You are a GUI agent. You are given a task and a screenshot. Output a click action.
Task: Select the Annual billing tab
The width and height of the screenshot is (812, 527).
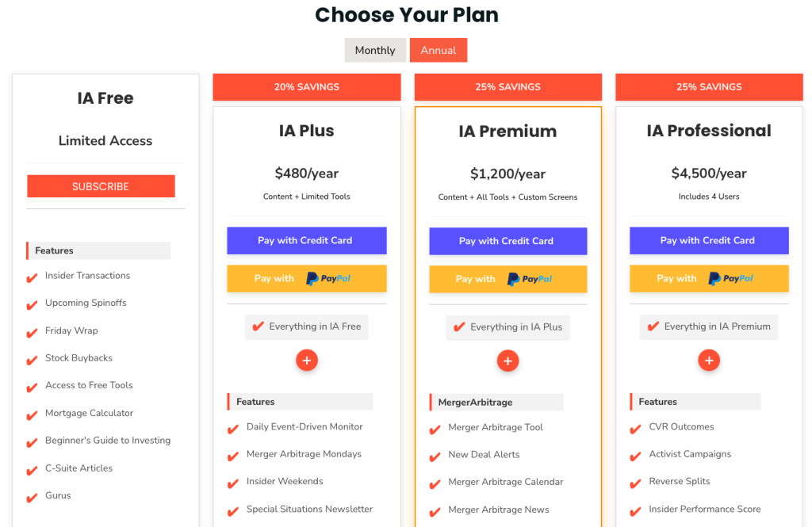pos(439,49)
